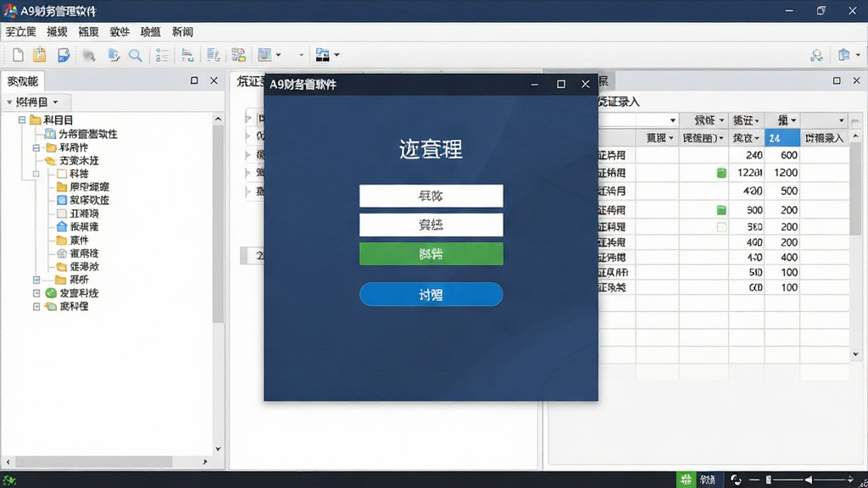Click the tree panel's vertical scrollbar down arrow

[x=218, y=449]
